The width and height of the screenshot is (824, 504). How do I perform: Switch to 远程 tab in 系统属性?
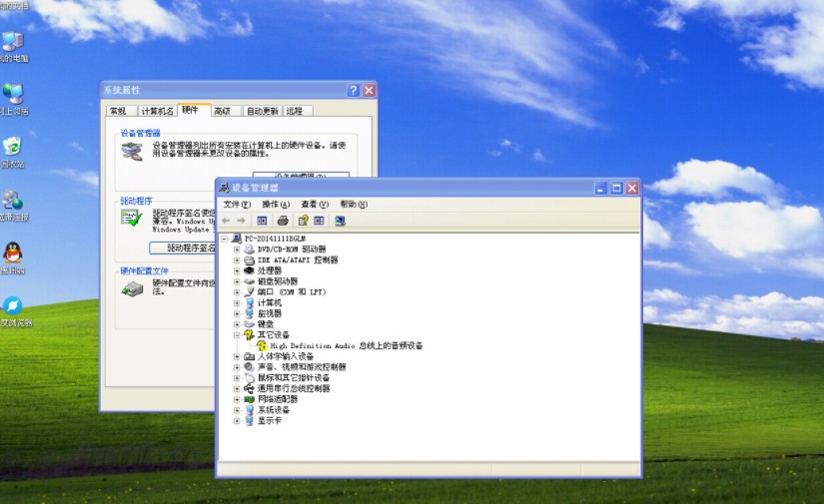pyautogui.click(x=297, y=112)
